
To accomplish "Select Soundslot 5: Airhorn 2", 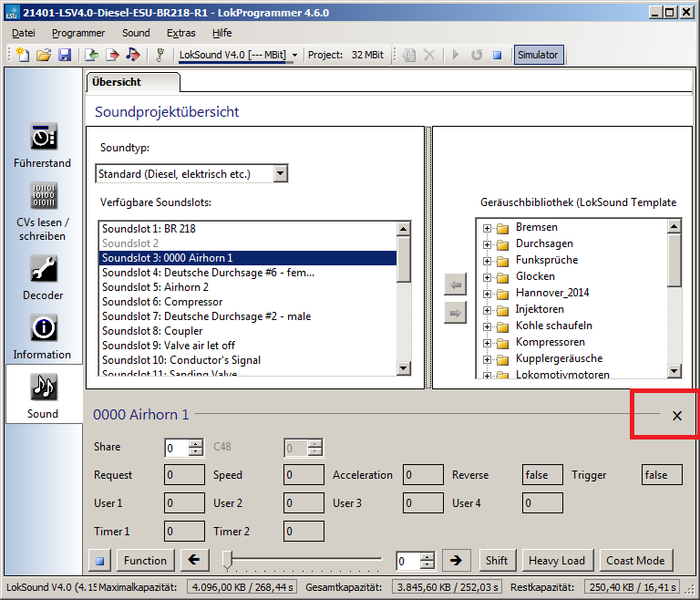I will (x=247, y=287).
